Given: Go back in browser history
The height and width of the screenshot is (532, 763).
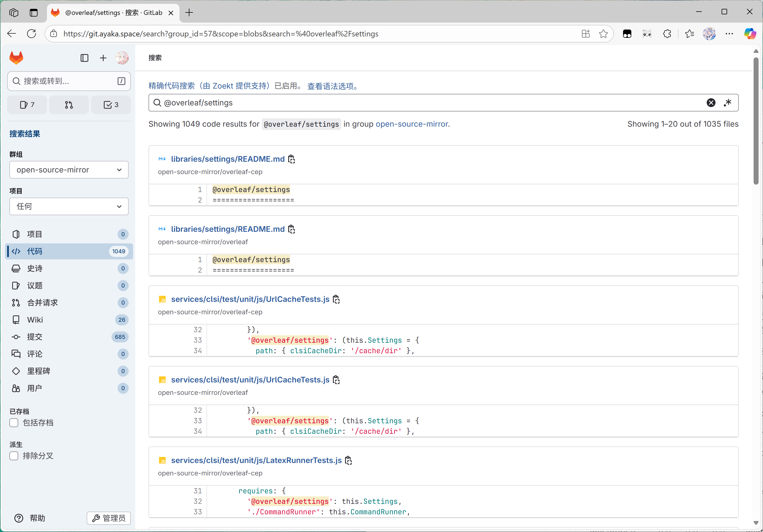Looking at the screenshot, I should point(12,34).
